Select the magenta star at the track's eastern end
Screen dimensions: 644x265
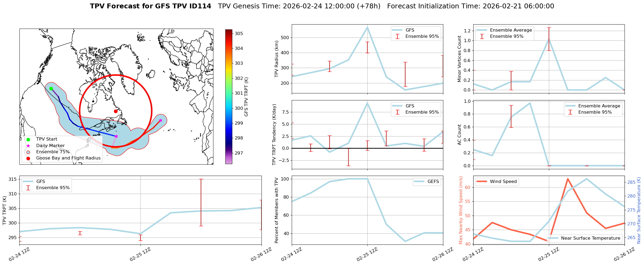pyautogui.click(x=160, y=120)
